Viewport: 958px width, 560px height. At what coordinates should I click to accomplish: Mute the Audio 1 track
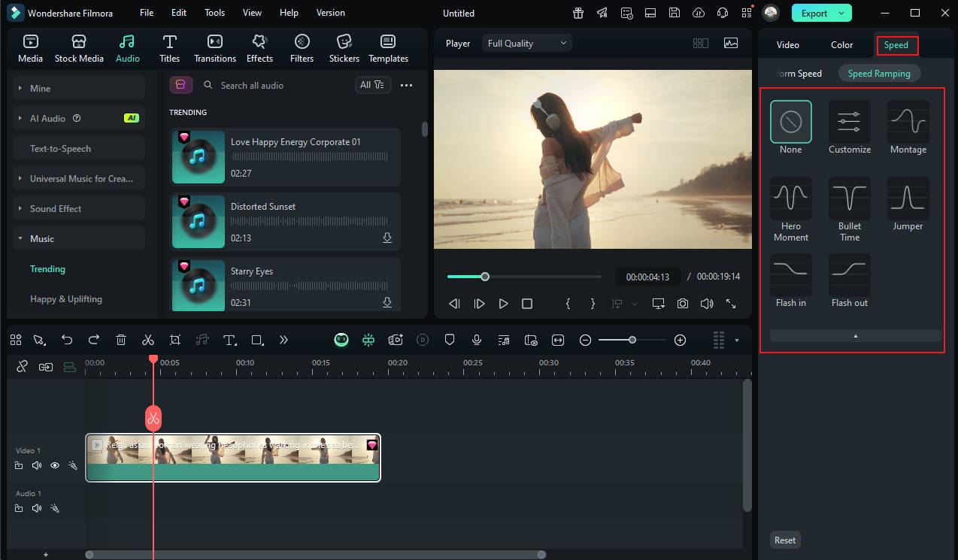tap(37, 509)
